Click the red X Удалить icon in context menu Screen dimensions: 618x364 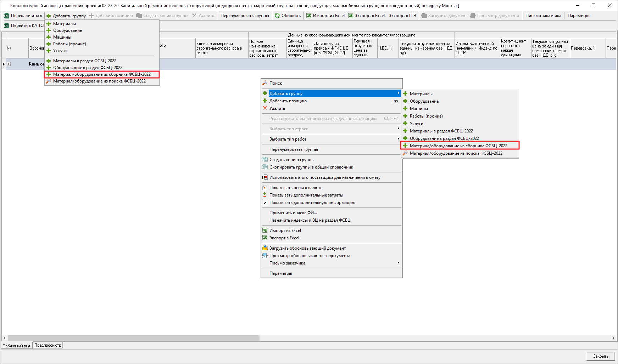(x=265, y=108)
